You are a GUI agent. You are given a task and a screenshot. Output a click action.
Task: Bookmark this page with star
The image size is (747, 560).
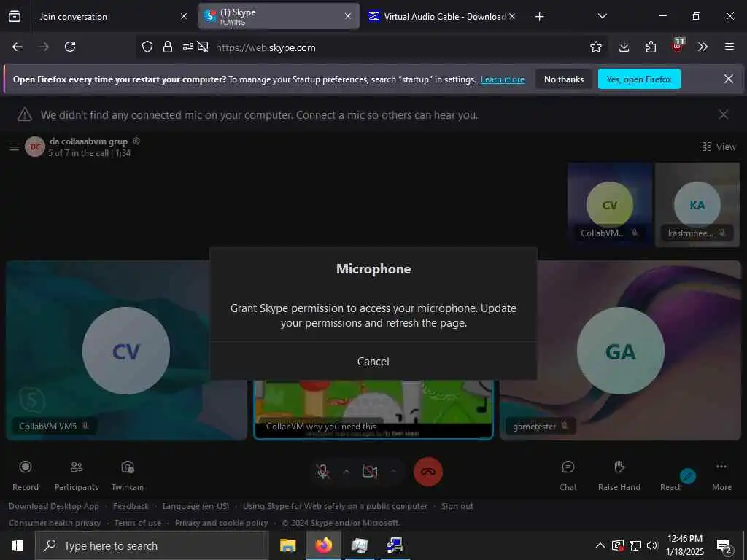(x=595, y=47)
